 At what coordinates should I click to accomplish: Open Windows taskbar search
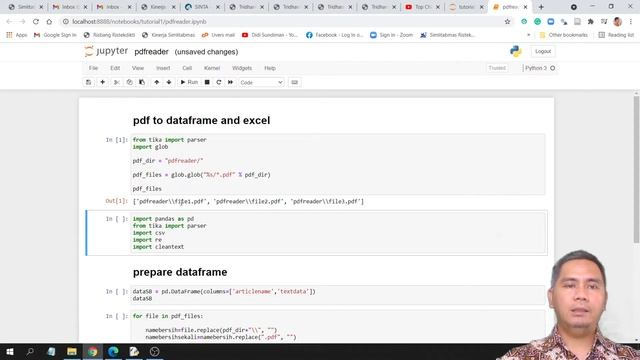point(30,351)
